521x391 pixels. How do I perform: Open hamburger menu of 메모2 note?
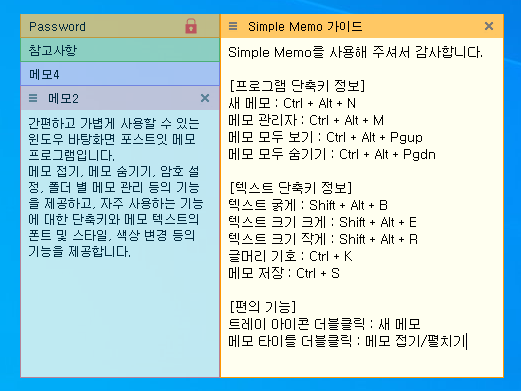click(x=33, y=98)
